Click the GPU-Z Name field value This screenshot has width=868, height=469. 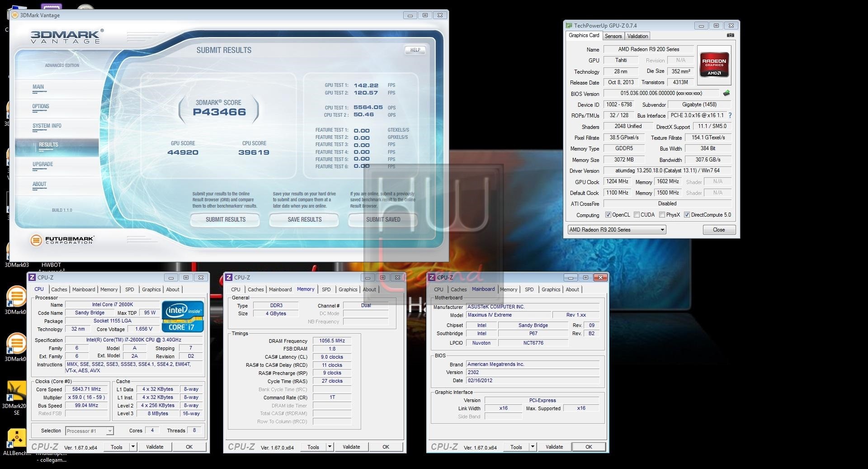tap(648, 49)
